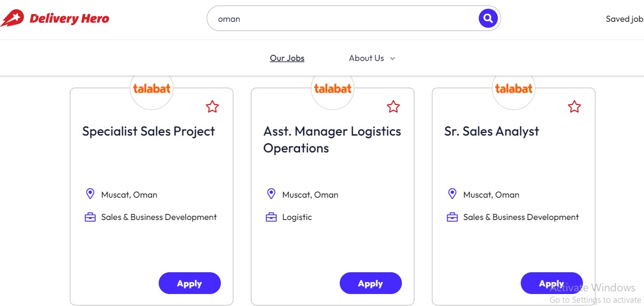The width and height of the screenshot is (644, 306).
Task: Click talabat logo on Sr. Sales Analyst card
Action: pyautogui.click(x=513, y=89)
